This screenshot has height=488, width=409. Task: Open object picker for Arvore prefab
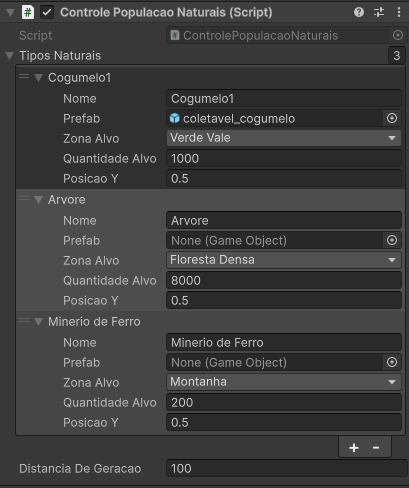(x=392, y=240)
